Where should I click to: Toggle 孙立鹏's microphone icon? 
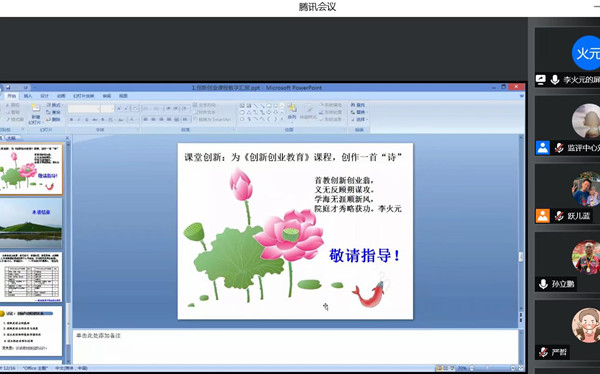coord(543,284)
